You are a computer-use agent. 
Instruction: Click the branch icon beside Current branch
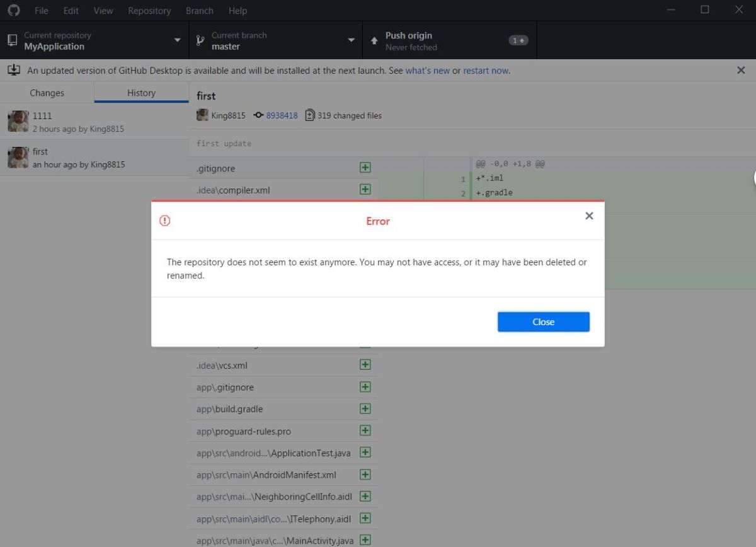tap(200, 40)
